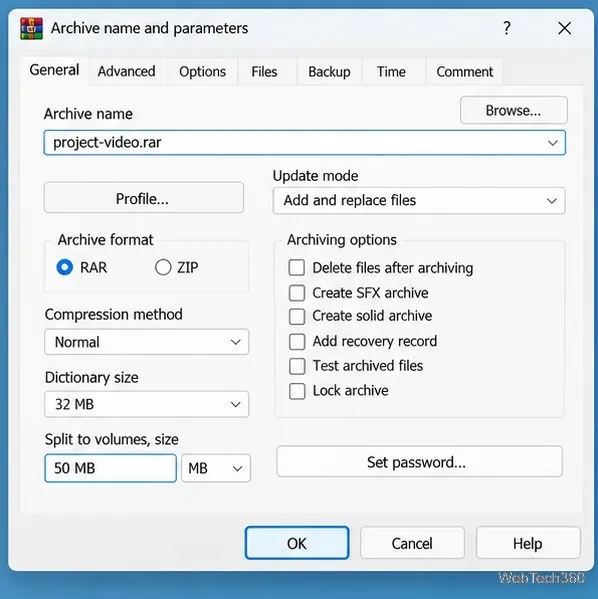Screen dimensions: 598x599
Task: Expand the archive name history dropdown arrow
Action: tap(553, 143)
